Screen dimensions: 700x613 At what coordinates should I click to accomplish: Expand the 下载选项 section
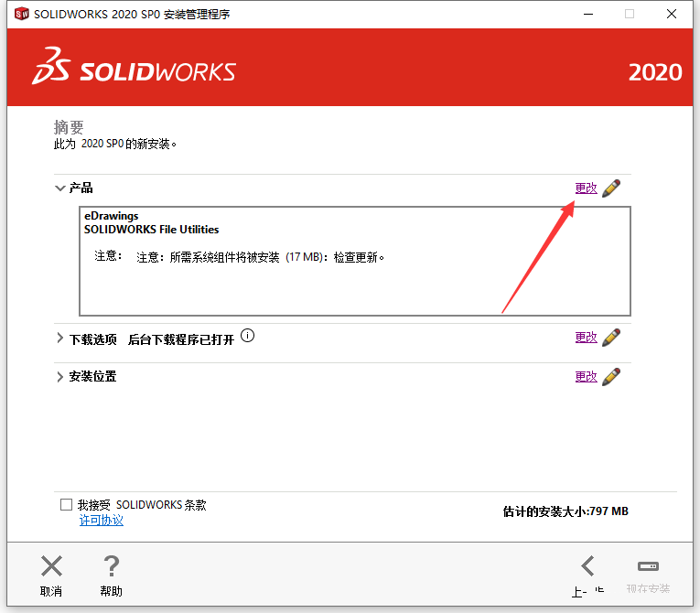click(60, 339)
